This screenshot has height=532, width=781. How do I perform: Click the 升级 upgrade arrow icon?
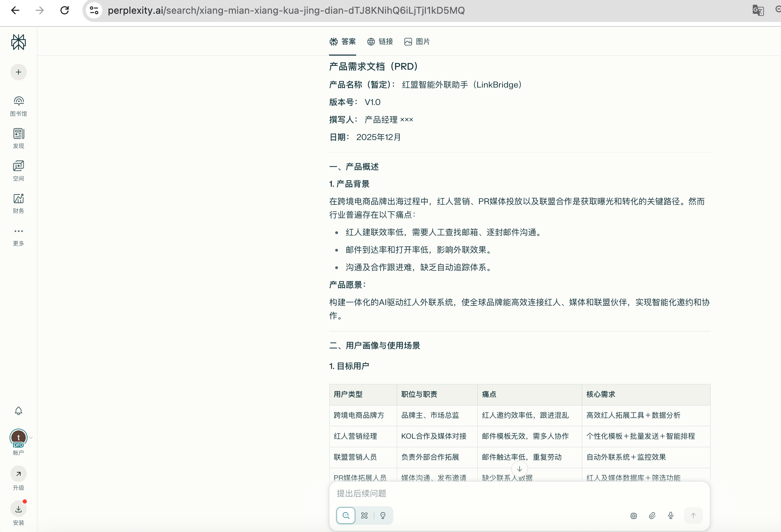tap(19, 474)
